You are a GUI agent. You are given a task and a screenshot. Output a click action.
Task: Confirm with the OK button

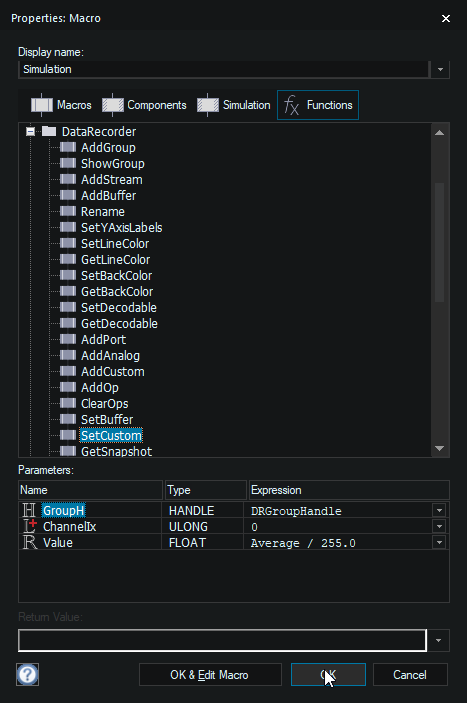click(328, 674)
